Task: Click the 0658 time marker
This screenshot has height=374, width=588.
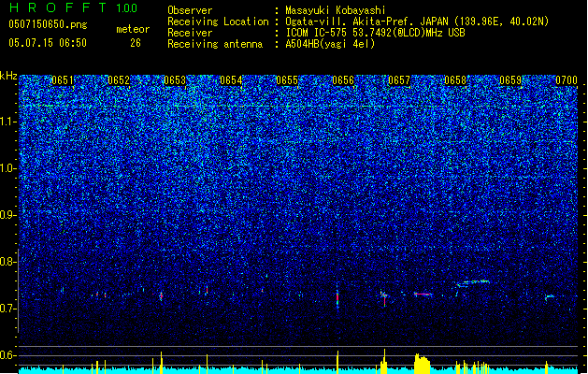Action: tap(455, 80)
